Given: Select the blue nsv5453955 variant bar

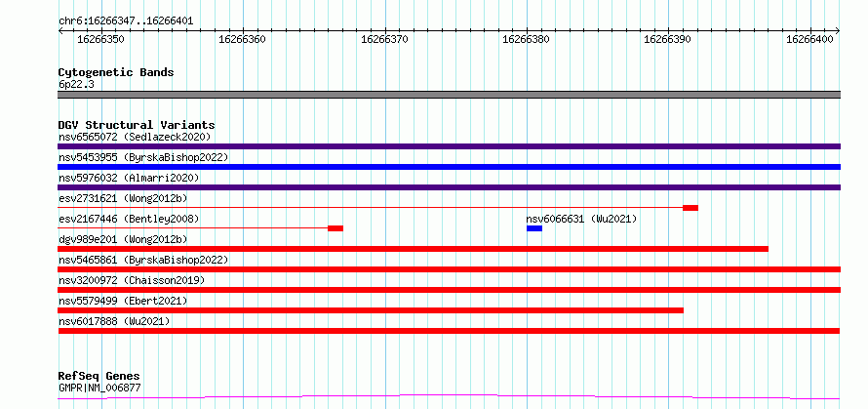Looking at the screenshot, I should [449, 167].
